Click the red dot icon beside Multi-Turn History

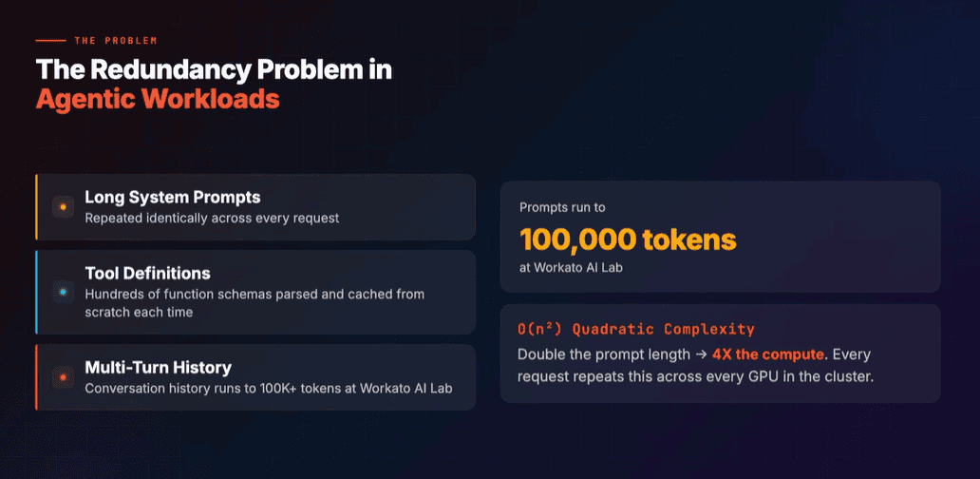(63, 377)
